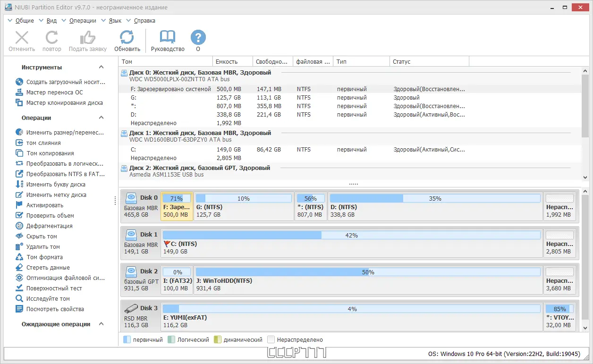Launch Мастер клонирования диска icon

point(19,103)
